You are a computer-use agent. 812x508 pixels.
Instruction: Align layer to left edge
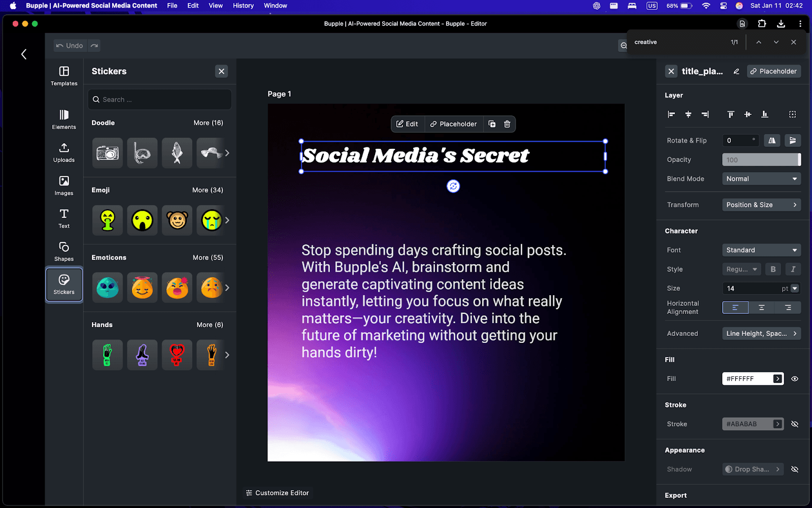[x=671, y=114]
